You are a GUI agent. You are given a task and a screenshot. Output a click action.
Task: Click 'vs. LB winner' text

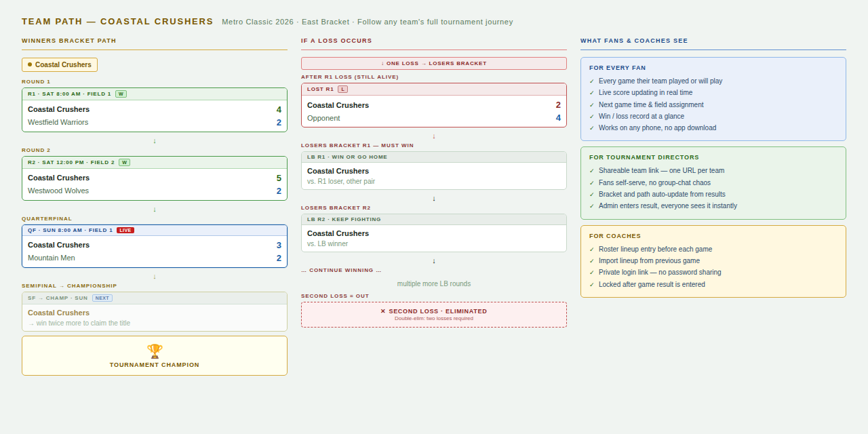pyautogui.click(x=328, y=244)
